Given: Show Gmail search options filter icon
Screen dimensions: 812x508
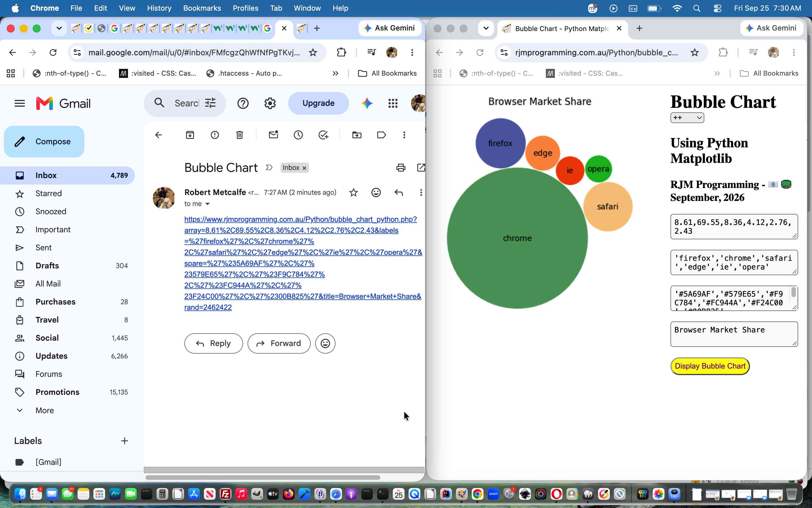Looking at the screenshot, I should (210, 103).
